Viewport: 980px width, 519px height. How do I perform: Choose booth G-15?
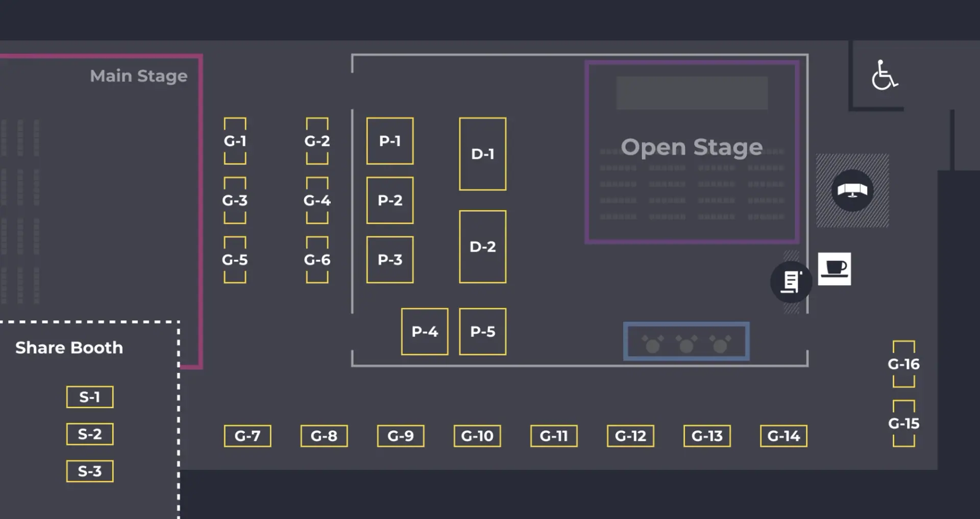click(x=904, y=424)
